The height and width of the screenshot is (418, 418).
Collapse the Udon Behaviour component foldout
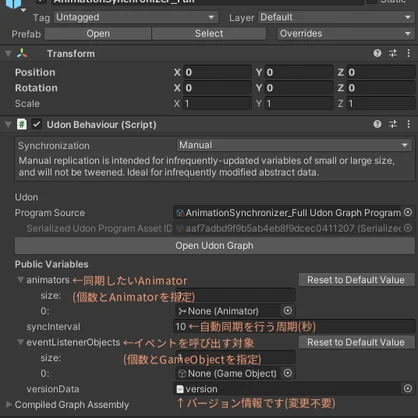tap(8, 125)
